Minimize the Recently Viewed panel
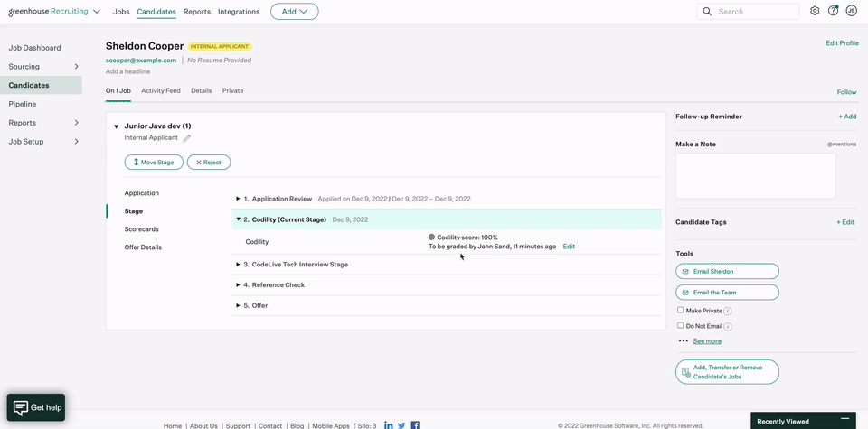 844,420
